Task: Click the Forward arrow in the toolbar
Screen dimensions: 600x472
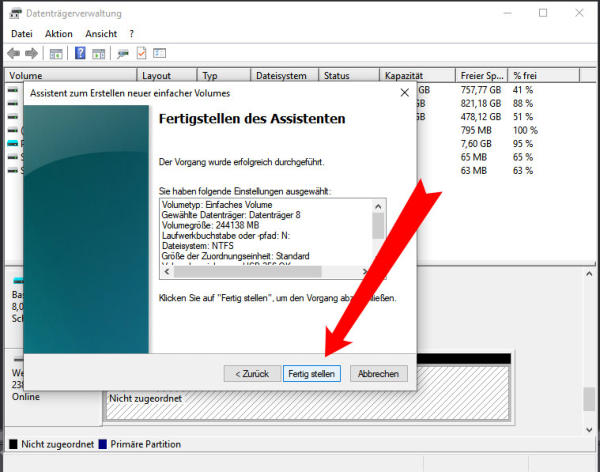Action: tap(31, 53)
